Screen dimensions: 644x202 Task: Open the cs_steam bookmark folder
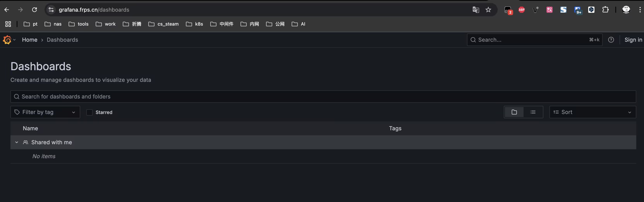pos(164,24)
